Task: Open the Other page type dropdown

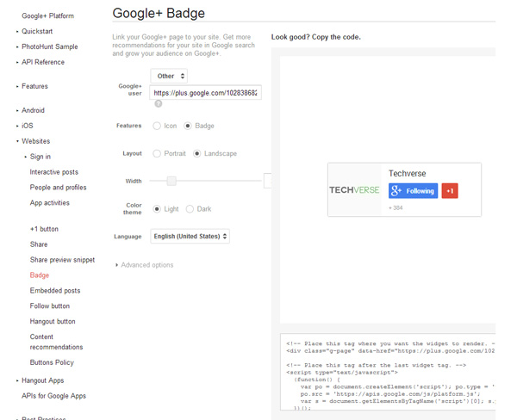Action: [169, 76]
